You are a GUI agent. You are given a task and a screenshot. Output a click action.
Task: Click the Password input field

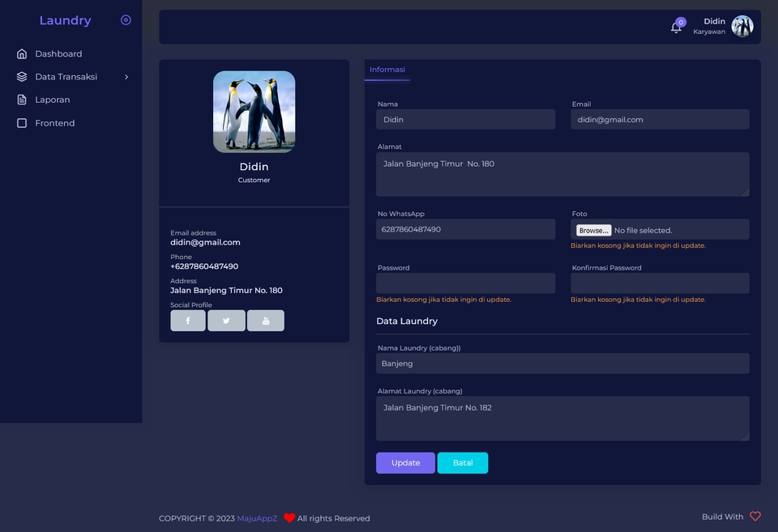tap(465, 283)
